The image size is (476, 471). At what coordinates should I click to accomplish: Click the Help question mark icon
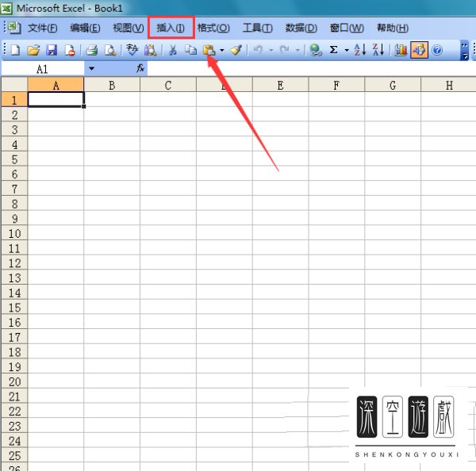437,50
